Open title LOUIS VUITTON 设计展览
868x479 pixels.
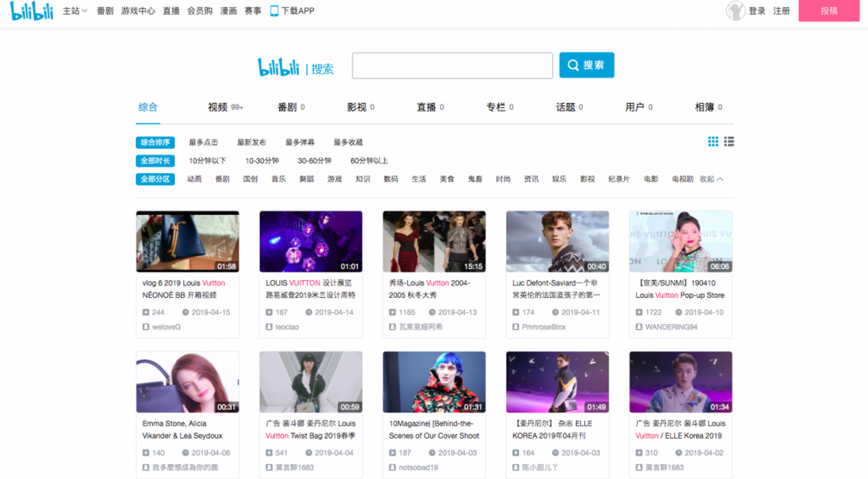pyautogui.click(x=310, y=289)
